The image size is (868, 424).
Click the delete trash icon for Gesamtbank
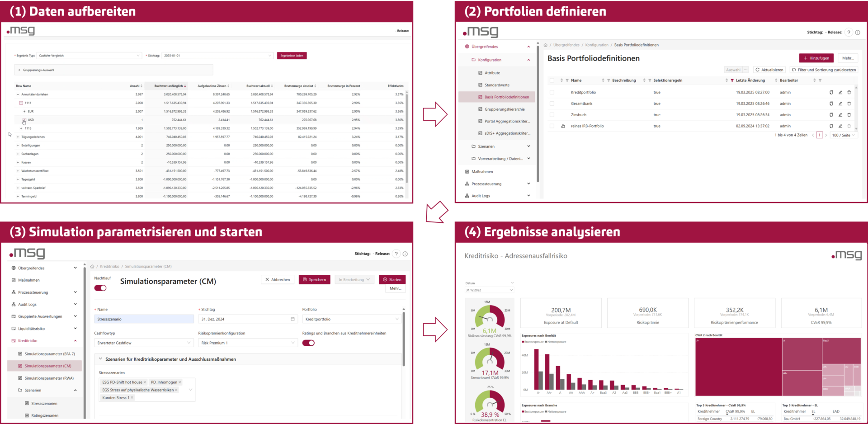pyautogui.click(x=849, y=104)
